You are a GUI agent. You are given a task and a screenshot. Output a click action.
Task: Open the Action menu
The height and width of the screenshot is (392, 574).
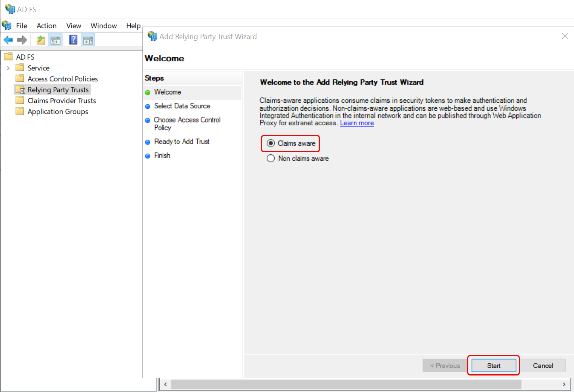(46, 26)
